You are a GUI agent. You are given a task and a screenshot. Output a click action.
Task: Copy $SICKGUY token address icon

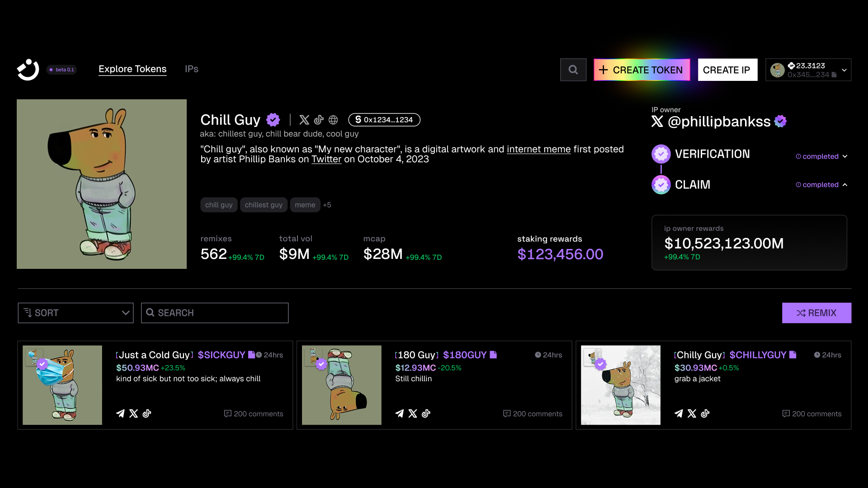click(x=251, y=355)
